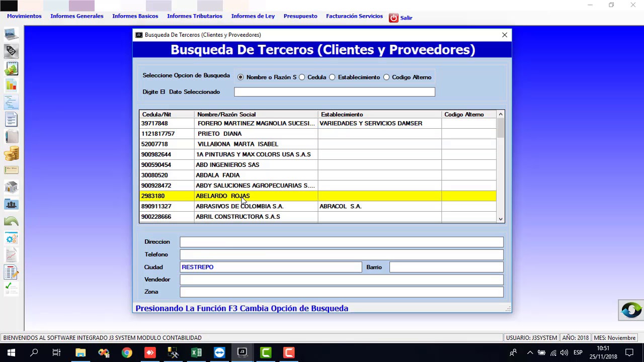
Task: Click the bank check icon in sidebar
Action: point(11,170)
